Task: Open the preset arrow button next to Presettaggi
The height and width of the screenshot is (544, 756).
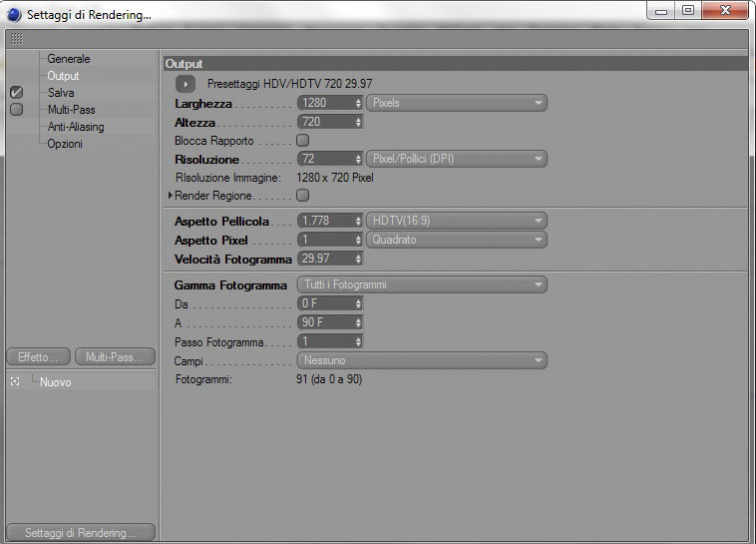Action: [x=186, y=84]
